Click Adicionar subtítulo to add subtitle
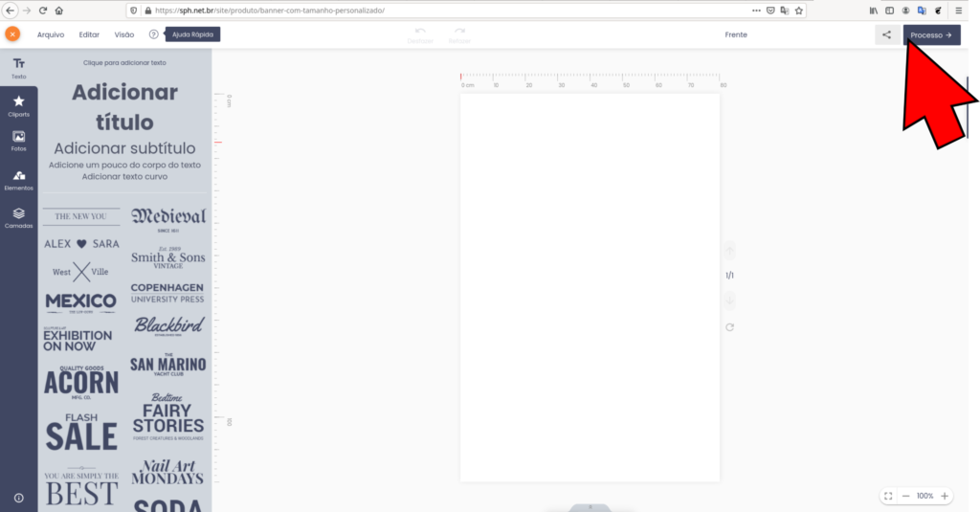 tap(124, 148)
